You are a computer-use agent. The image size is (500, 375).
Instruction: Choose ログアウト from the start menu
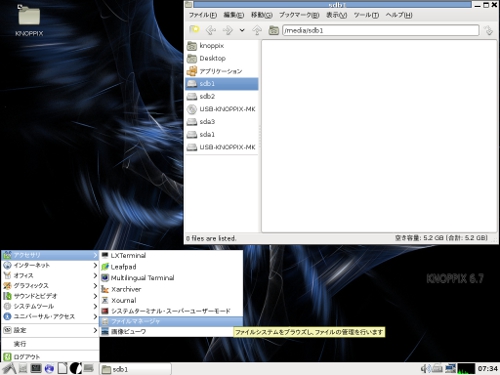click(50, 357)
